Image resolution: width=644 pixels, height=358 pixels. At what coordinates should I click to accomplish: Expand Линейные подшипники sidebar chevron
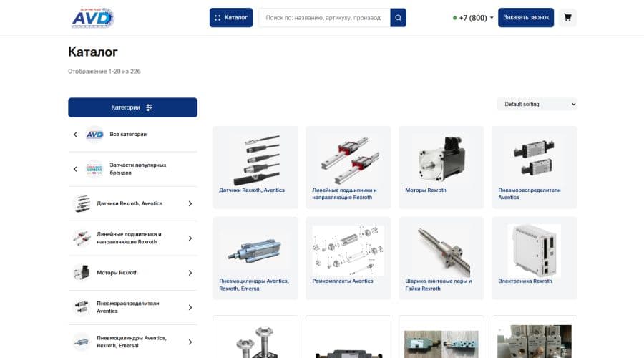point(190,238)
